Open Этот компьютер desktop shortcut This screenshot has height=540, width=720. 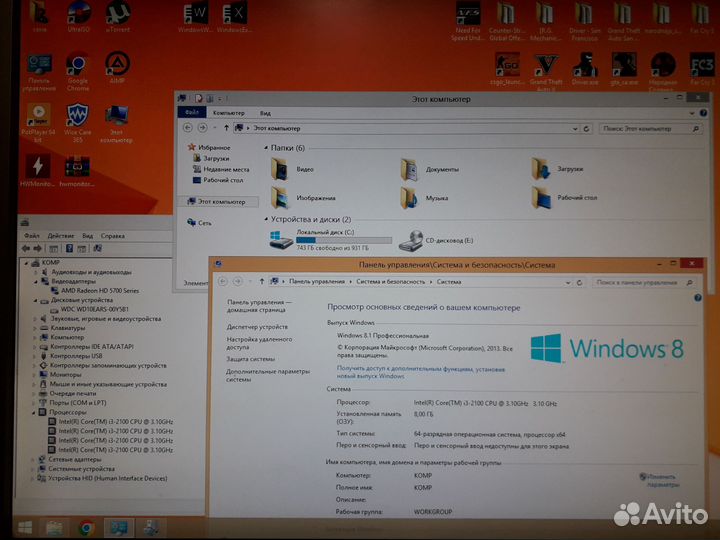(x=117, y=124)
